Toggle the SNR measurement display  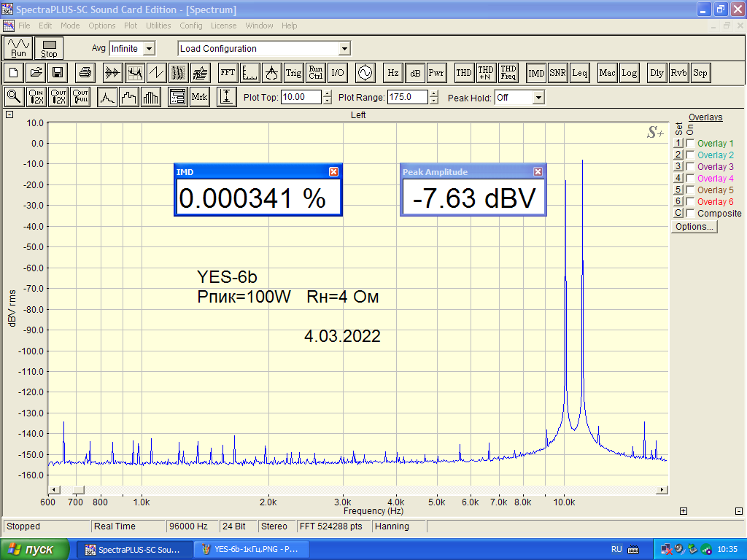coord(557,73)
